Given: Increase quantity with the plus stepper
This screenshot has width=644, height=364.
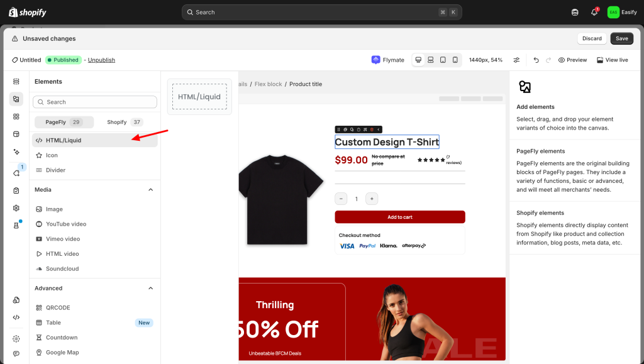Looking at the screenshot, I should [372, 199].
